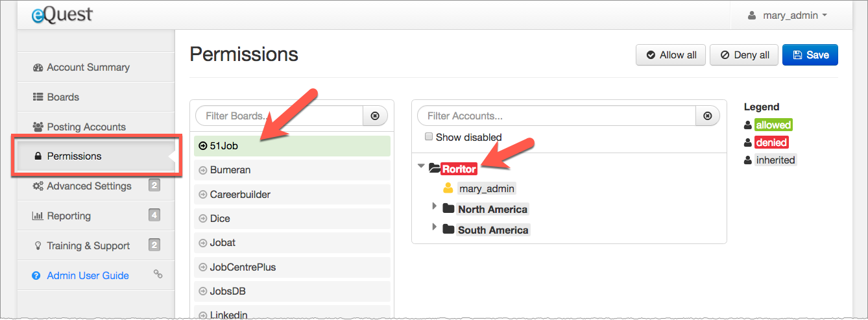Open Account Summary in the sidebar
Viewport: 868px width, 320px height.
pos(88,68)
